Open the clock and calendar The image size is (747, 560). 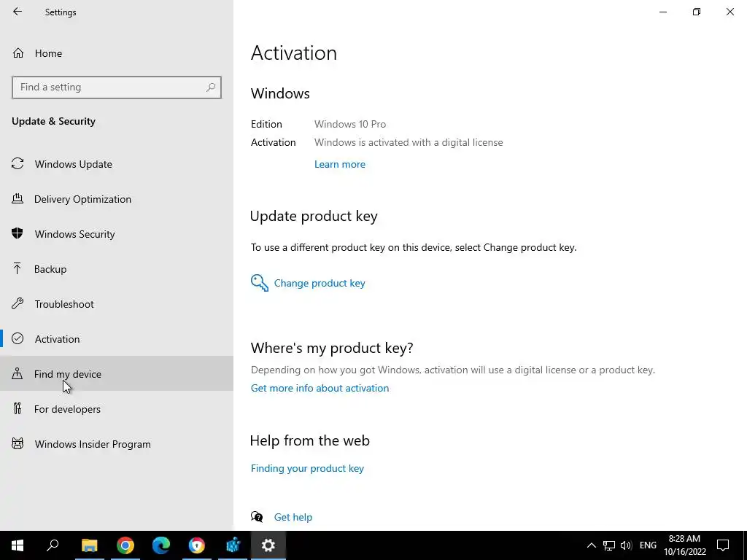[684, 545]
